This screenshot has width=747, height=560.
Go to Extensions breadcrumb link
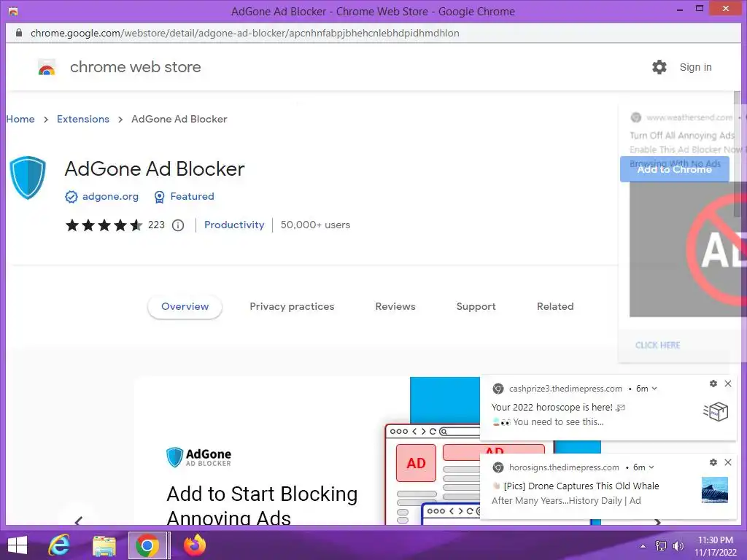click(83, 119)
